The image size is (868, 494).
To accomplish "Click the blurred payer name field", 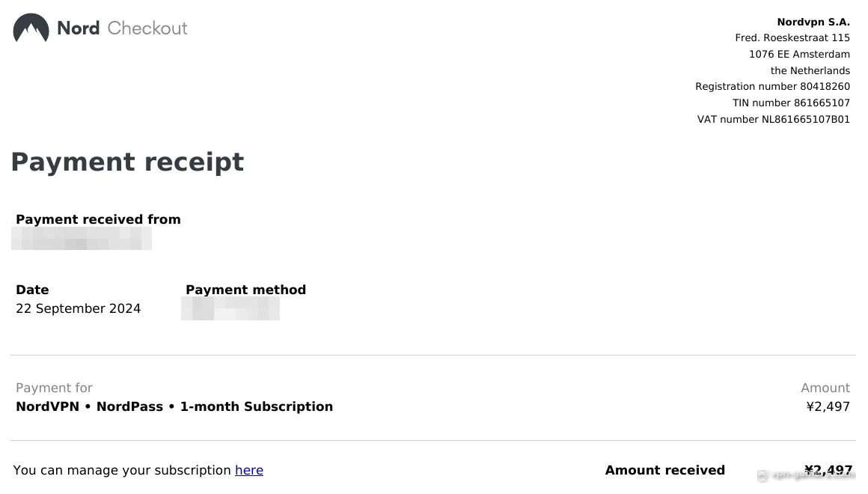I will [82, 239].
